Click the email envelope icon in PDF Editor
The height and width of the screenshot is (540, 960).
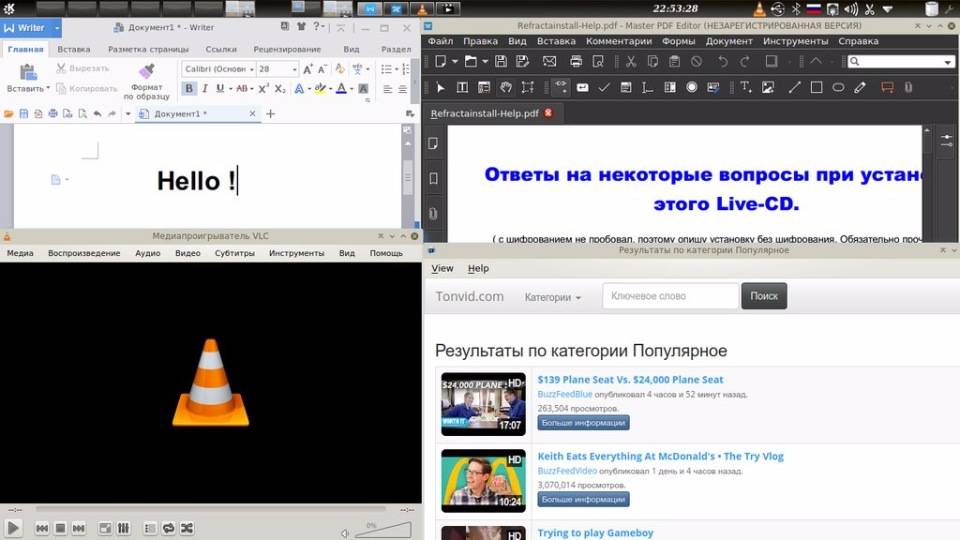click(549, 61)
